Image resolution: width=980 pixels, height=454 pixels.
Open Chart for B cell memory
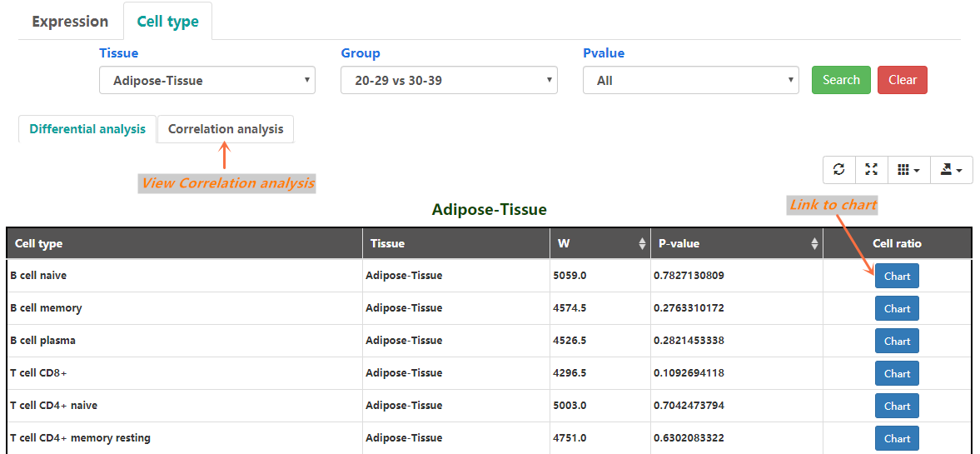(897, 308)
